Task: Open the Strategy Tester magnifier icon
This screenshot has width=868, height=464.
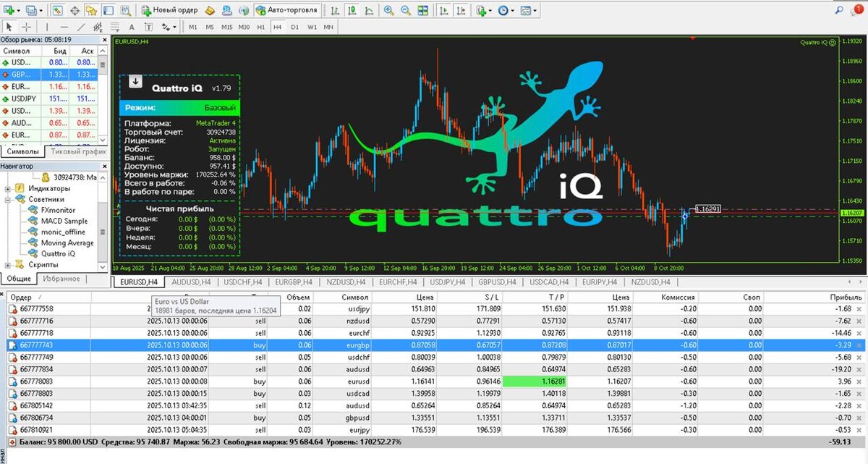Action: coord(125,10)
